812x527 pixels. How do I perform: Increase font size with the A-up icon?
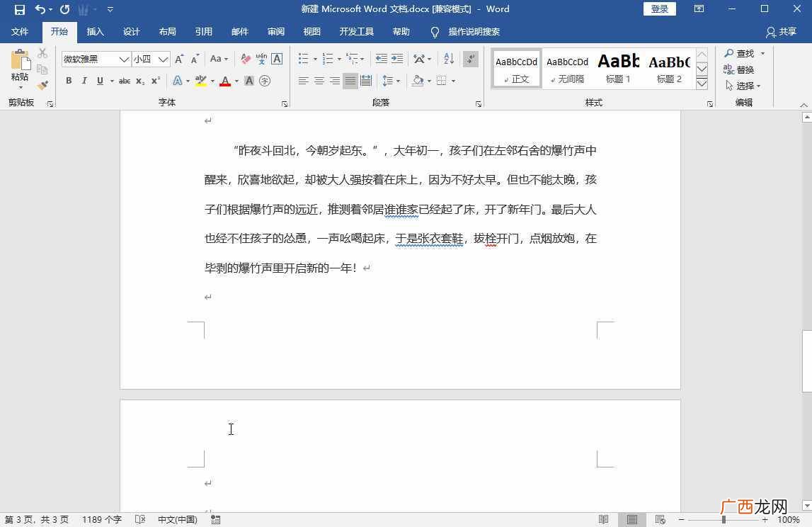179,59
